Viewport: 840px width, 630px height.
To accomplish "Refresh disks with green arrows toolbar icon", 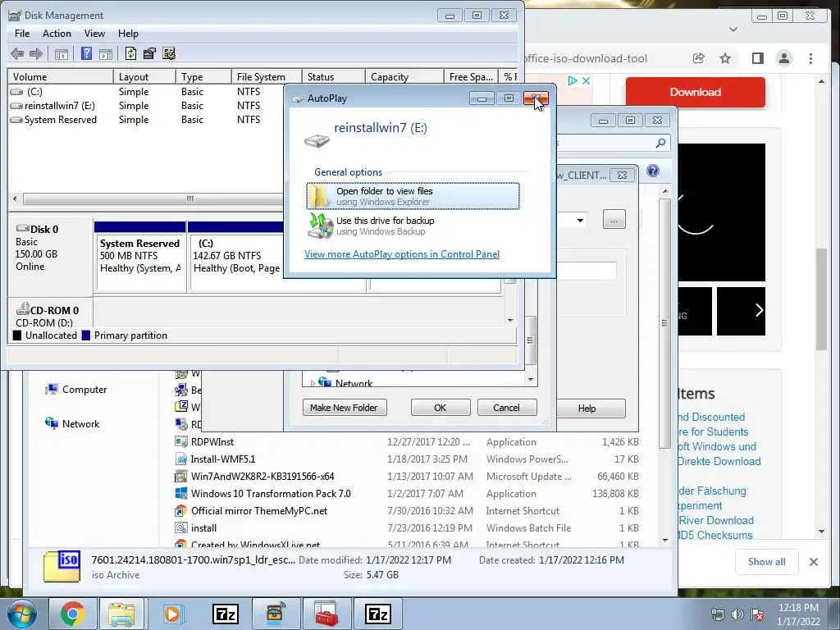I will [x=130, y=53].
